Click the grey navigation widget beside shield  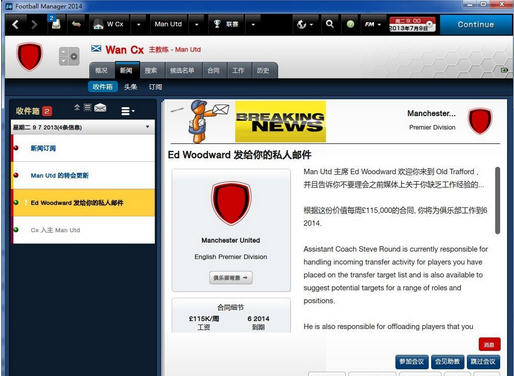69,56
